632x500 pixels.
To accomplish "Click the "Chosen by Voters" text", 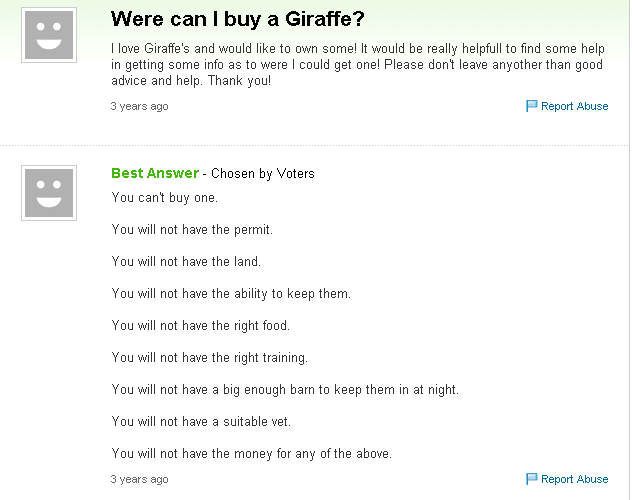I will 263,174.
